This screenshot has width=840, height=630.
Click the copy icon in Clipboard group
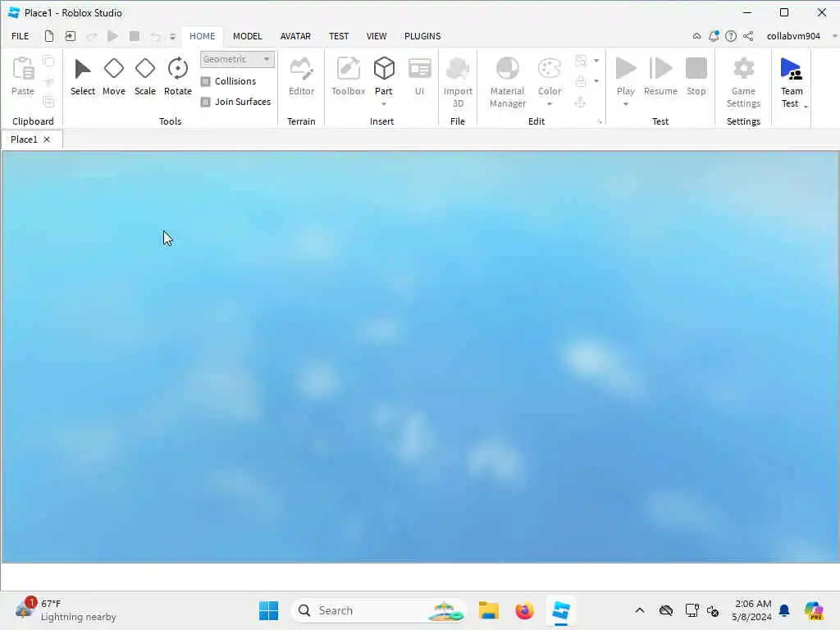pos(48,61)
